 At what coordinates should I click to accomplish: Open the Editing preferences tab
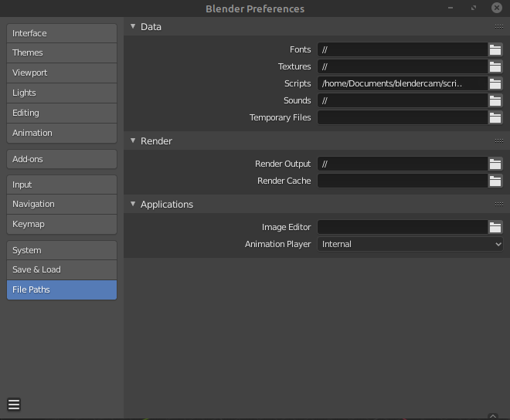tap(62, 113)
